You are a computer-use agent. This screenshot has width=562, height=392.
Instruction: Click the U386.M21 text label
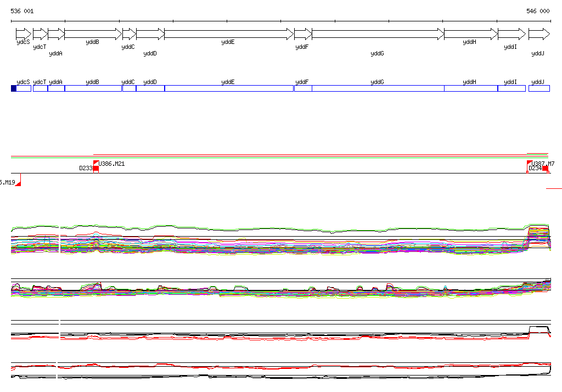112,164
